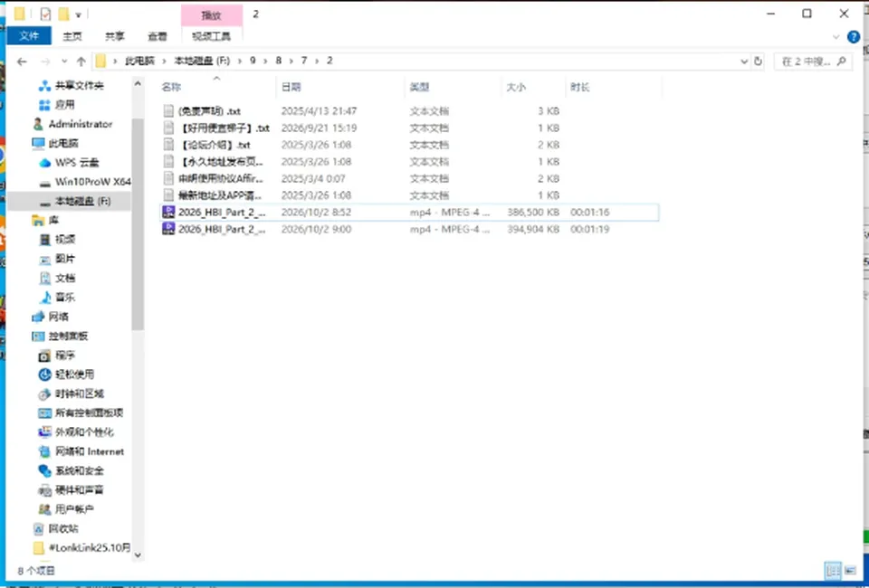Select the video file dated 2026/10/2 9:00
The width and height of the screenshot is (869, 588).
tap(409, 229)
